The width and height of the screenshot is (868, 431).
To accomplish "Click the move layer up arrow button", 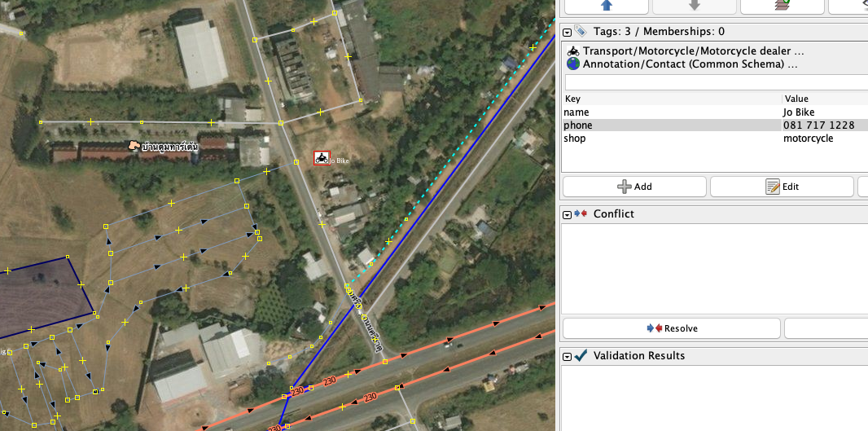I will [x=606, y=6].
